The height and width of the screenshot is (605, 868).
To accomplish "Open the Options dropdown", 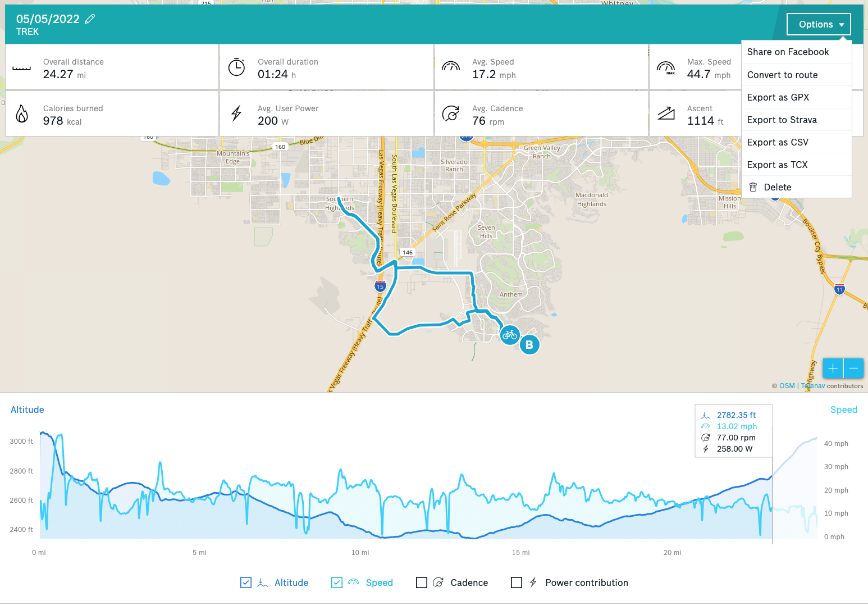I will point(819,24).
